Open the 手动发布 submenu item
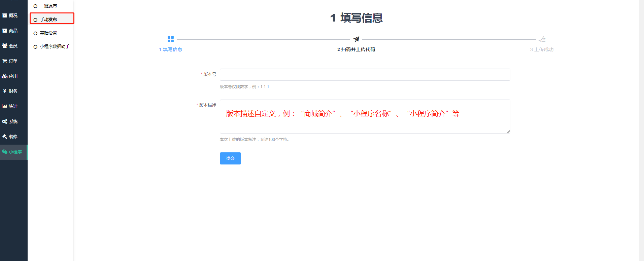 [x=48, y=20]
